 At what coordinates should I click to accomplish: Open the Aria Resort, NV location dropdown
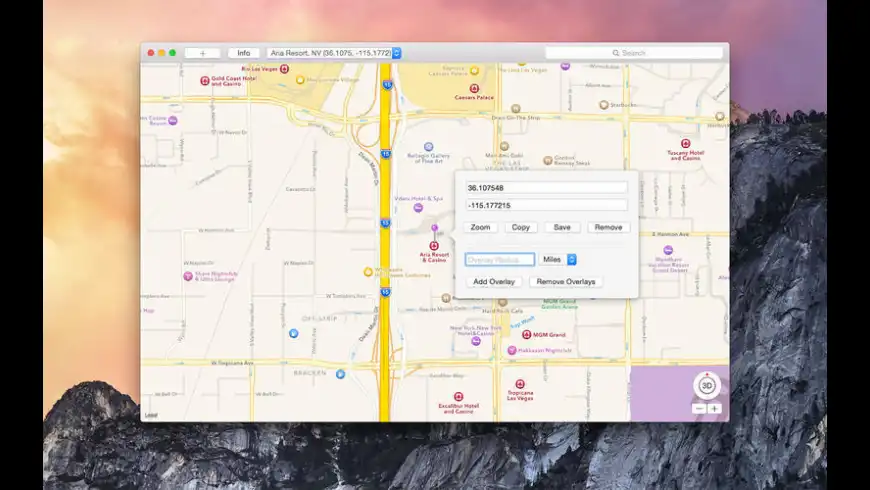coord(334,53)
